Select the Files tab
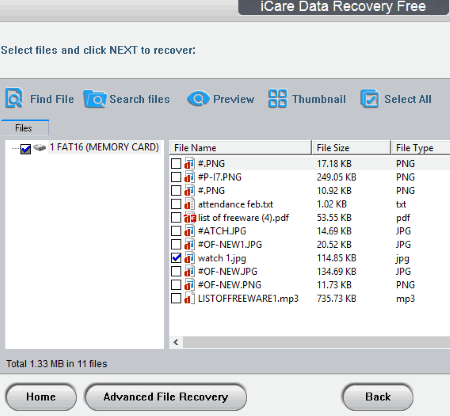This screenshot has height=416, width=450. coord(25,128)
